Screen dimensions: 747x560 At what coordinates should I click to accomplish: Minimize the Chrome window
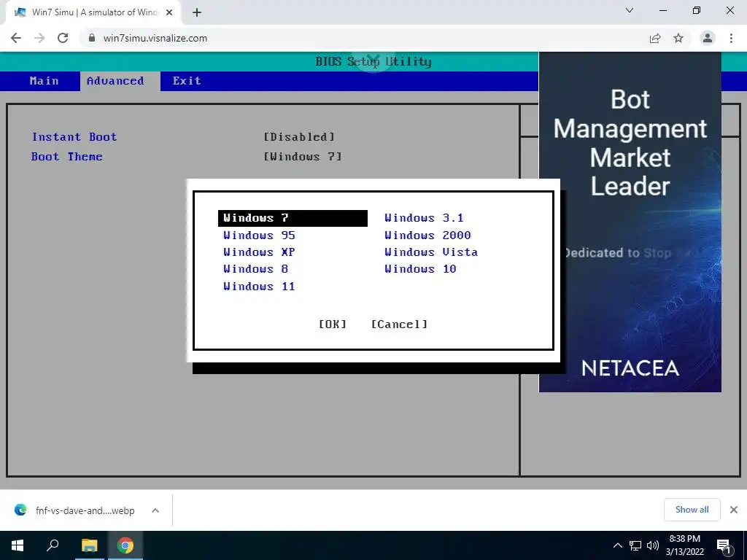662,10
